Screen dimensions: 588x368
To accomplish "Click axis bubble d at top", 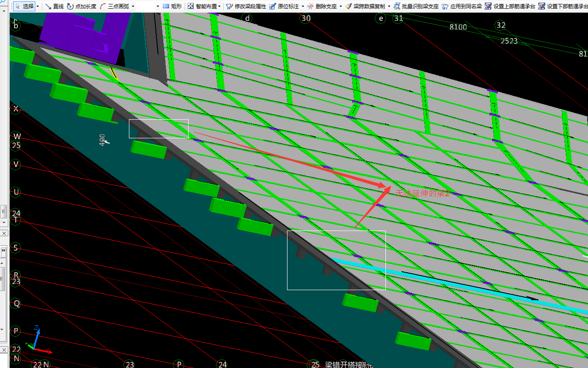I will (247, 18).
